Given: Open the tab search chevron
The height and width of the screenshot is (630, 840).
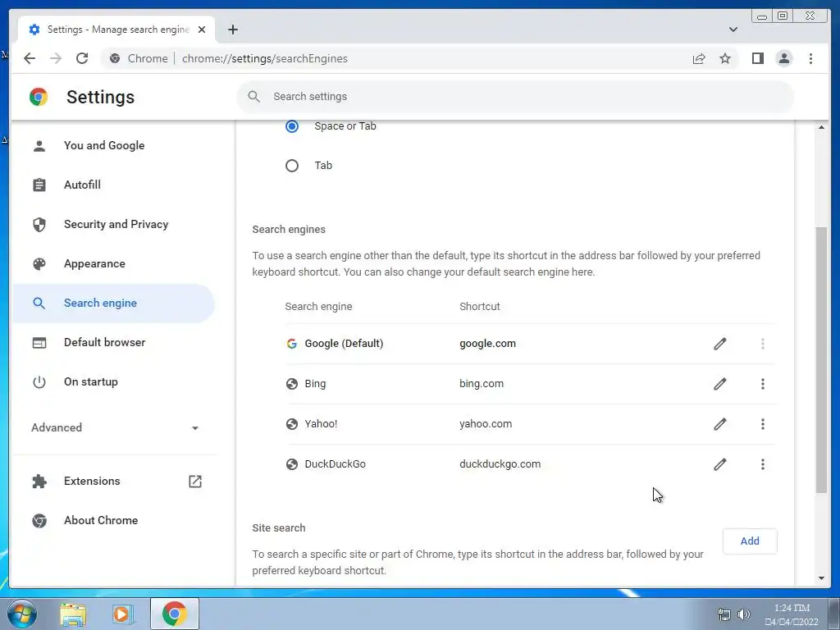Looking at the screenshot, I should pyautogui.click(x=733, y=30).
